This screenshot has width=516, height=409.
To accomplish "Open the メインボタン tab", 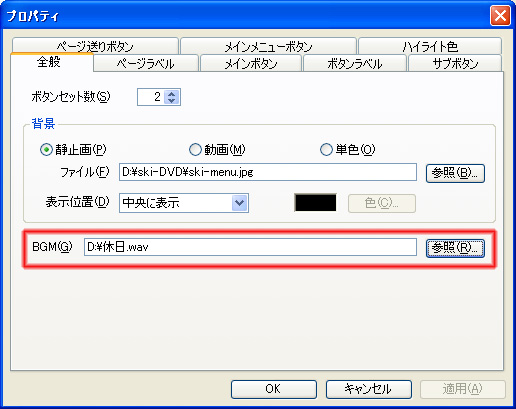I will tap(251, 63).
